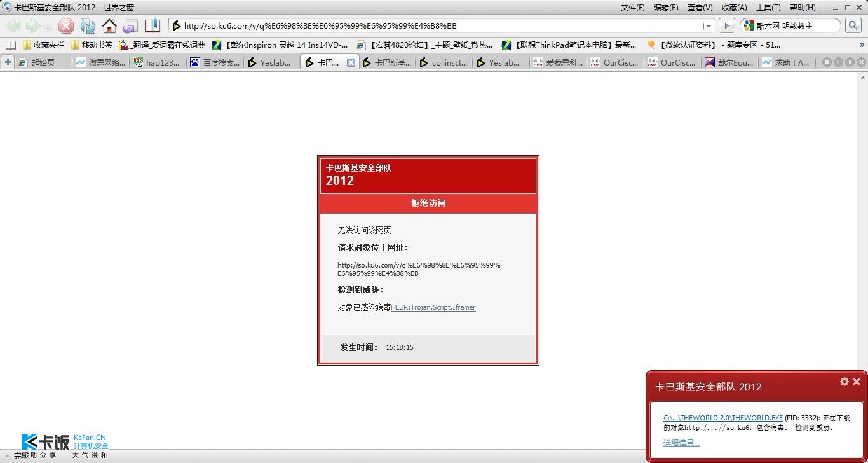Switch to the 百度搜索 tab

(215, 62)
